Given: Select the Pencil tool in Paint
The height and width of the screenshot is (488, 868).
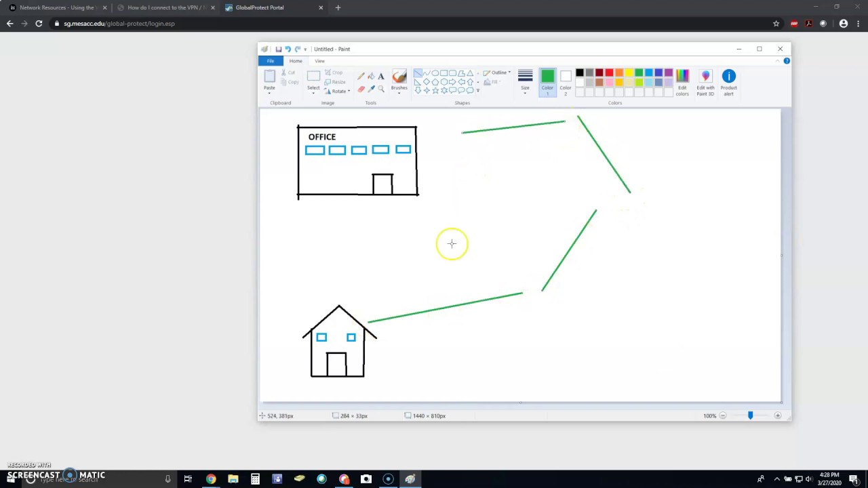Looking at the screenshot, I should click(x=361, y=76).
